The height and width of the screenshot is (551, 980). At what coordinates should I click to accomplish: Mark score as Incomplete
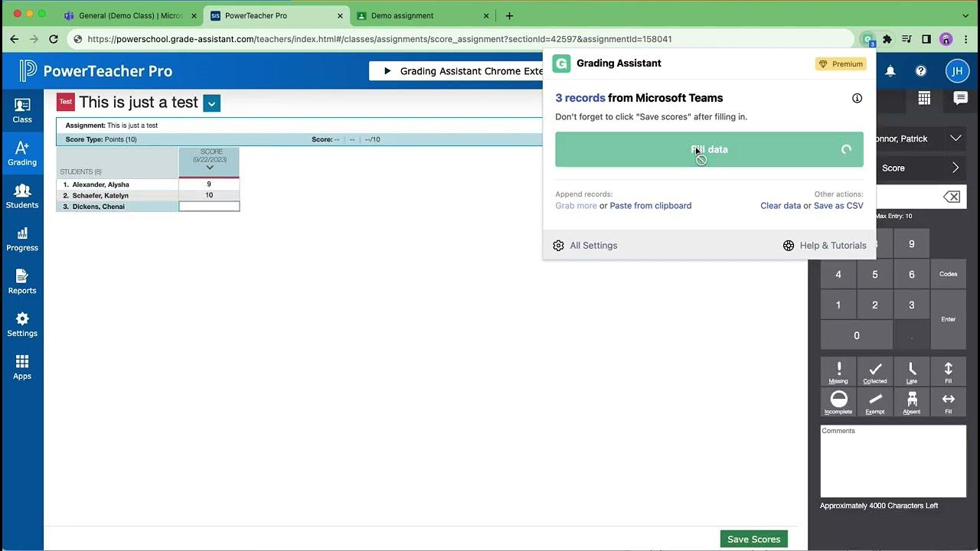838,403
